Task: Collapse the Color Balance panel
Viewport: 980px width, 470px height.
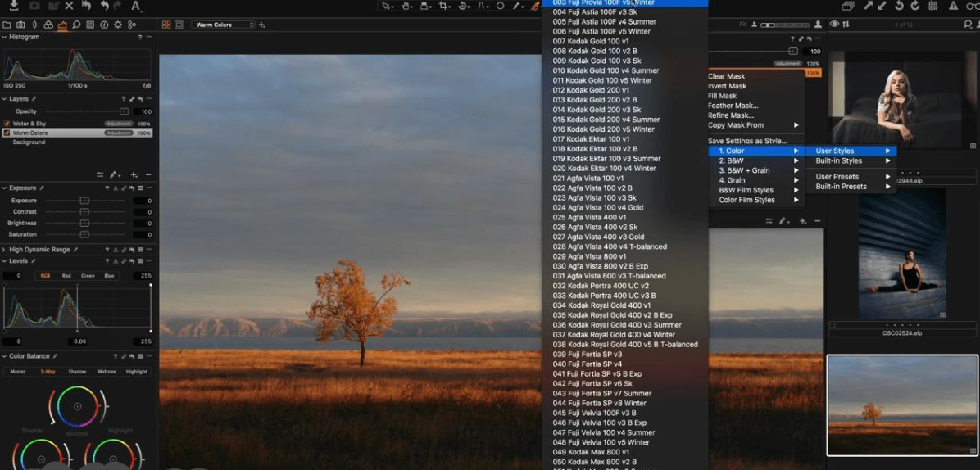Action: pos(4,356)
